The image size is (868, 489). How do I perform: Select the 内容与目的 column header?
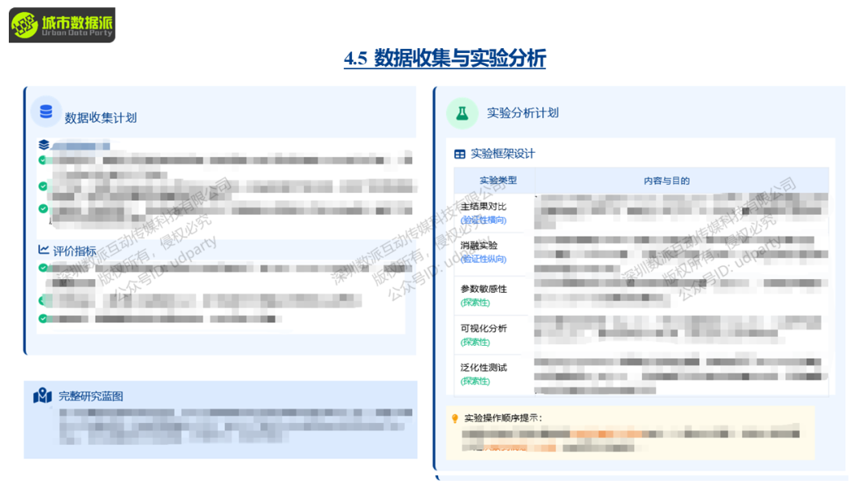click(x=666, y=181)
